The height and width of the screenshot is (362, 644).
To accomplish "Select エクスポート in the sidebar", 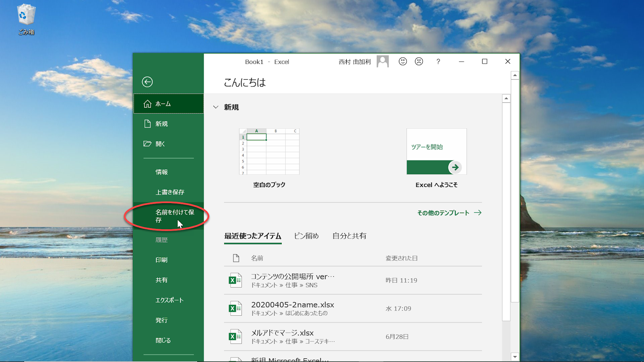I will click(x=169, y=300).
